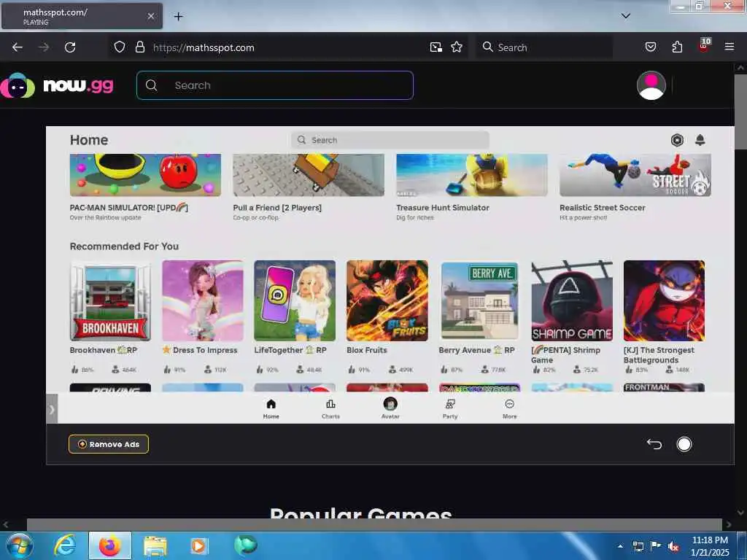Open the tracking protection shield icon

120,47
